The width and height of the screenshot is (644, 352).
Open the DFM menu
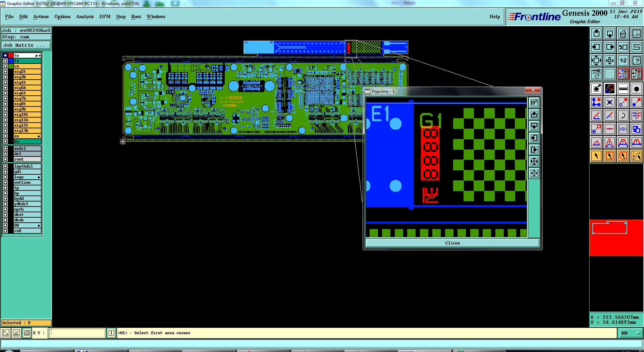105,16
